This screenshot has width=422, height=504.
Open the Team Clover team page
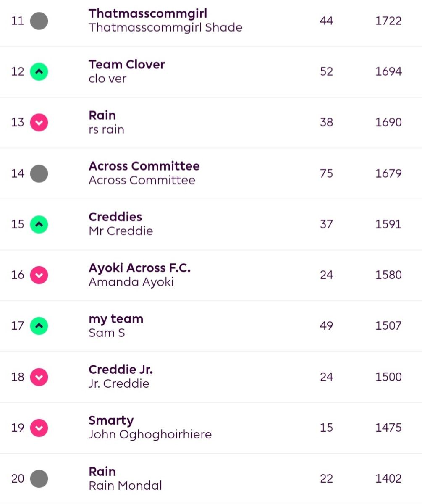point(127,64)
